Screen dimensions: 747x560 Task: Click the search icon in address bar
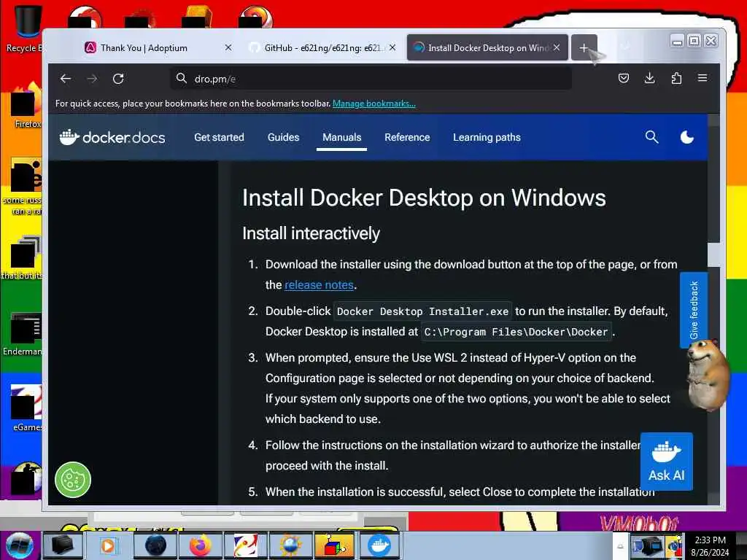pyautogui.click(x=182, y=78)
